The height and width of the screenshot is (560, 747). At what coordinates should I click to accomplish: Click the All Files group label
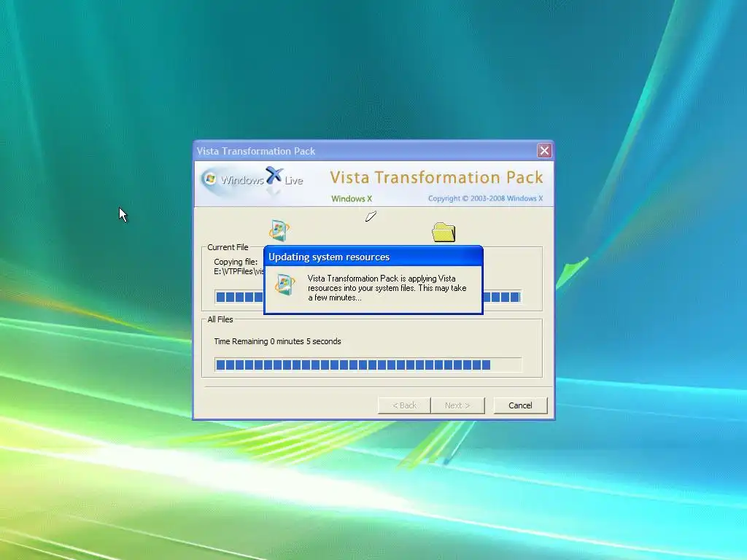[220, 319]
